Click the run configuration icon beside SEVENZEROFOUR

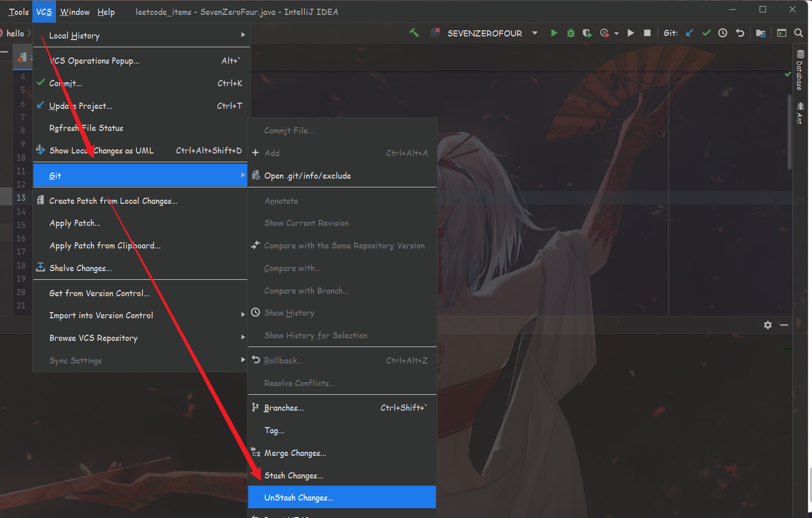435,32
